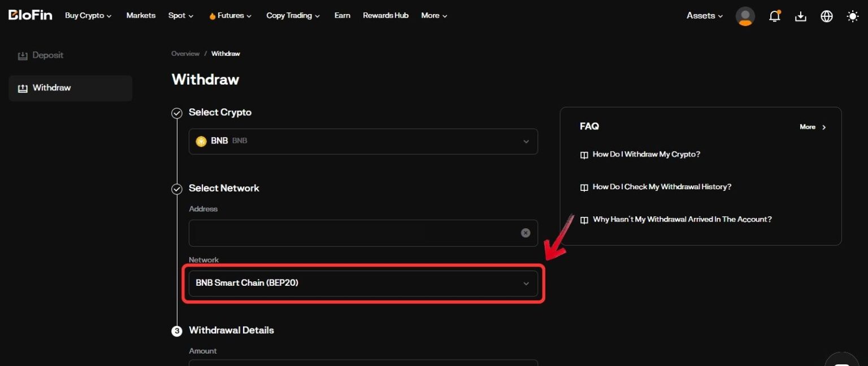Image resolution: width=868 pixels, height=366 pixels.
Task: Switch theme using the sun icon
Action: click(852, 16)
